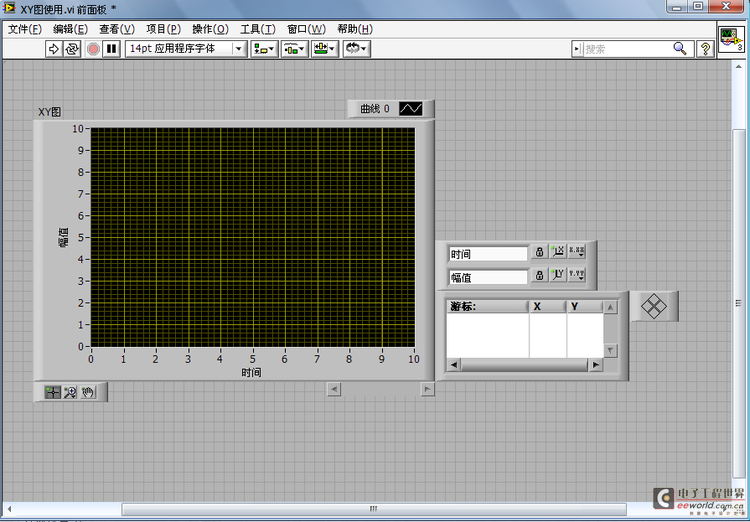This screenshot has height=522, width=750.
Task: Click the XY图 graph label
Action: (x=50, y=112)
